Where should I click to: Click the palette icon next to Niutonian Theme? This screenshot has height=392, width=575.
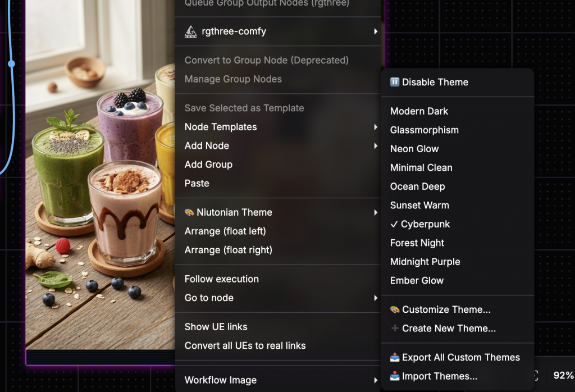click(189, 212)
